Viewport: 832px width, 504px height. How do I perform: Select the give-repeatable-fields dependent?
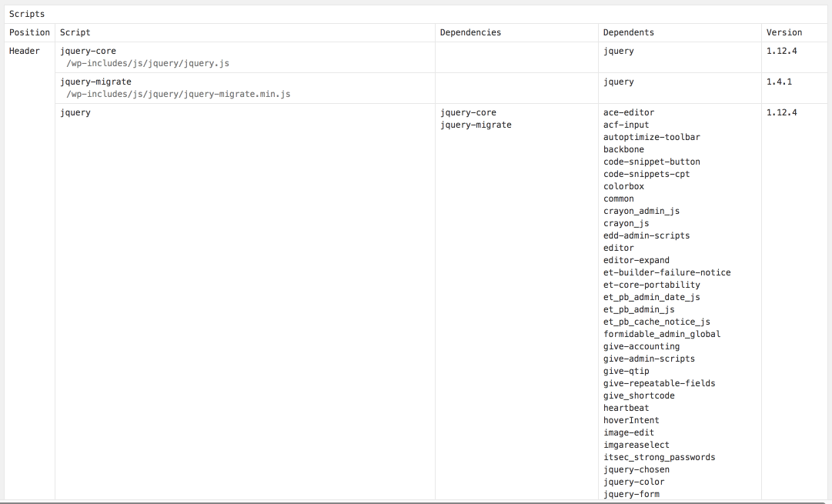[659, 383]
